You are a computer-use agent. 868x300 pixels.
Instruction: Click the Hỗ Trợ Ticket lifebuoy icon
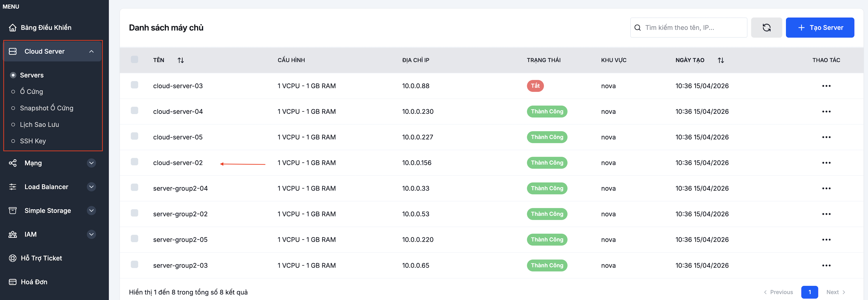point(12,258)
